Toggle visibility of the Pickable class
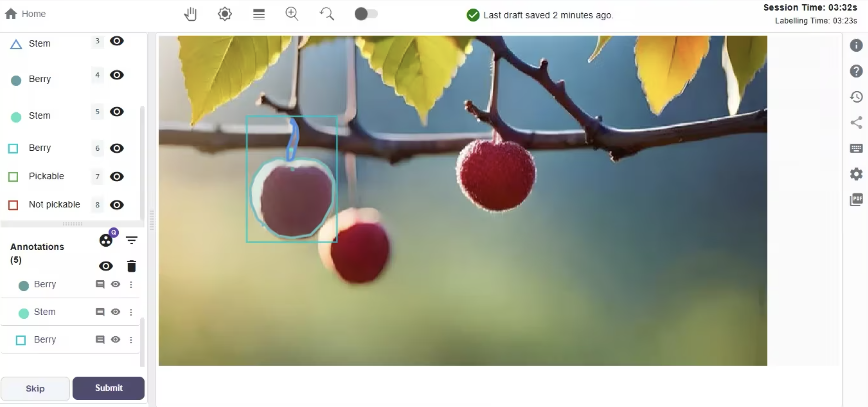The width and height of the screenshot is (868, 407). point(117,176)
